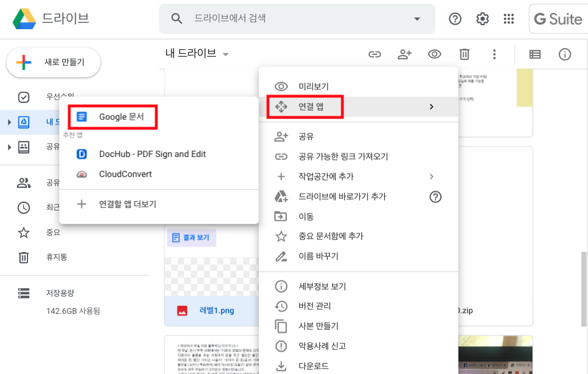
Task: Open the recent clock icon in sidebar
Action: tap(23, 207)
